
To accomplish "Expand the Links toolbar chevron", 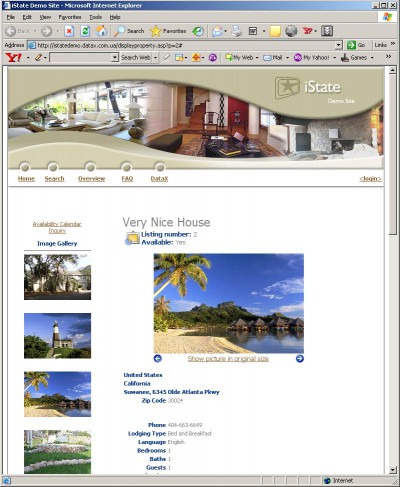I will pos(393,44).
